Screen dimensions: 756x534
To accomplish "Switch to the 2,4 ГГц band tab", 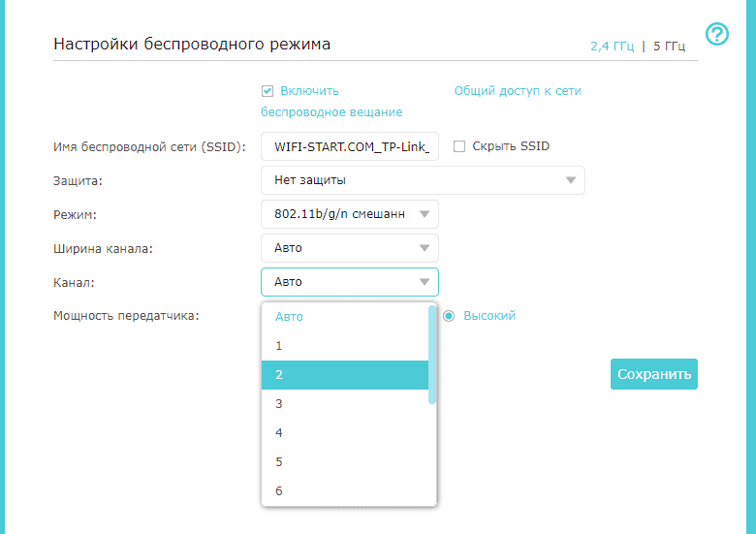I will point(612,47).
